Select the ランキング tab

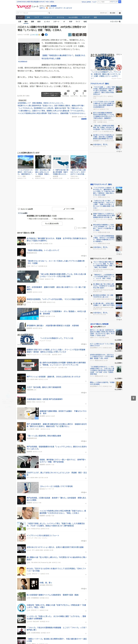click(x=86, y=17)
